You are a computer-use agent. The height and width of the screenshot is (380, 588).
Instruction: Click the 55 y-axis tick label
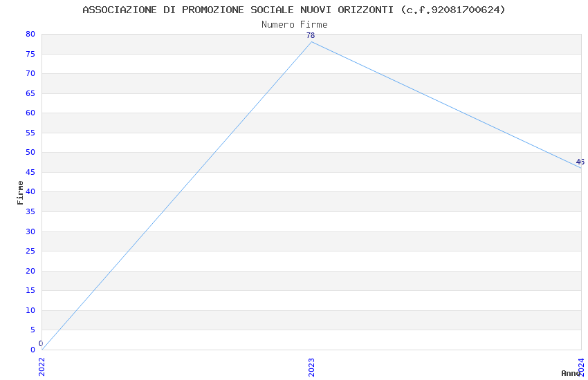pyautogui.click(x=30, y=133)
